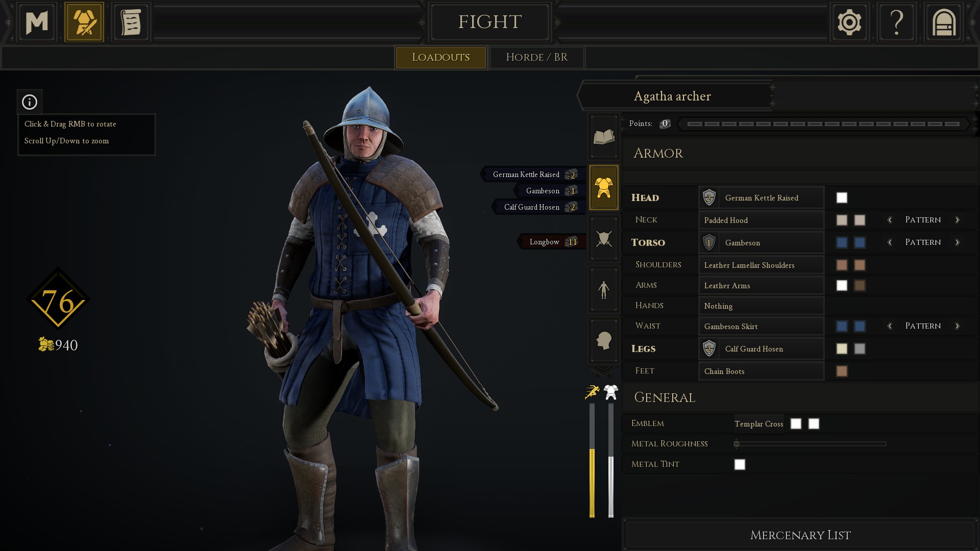Screen dimensions: 980x551
Task: Toggle the info hint icon
Action: click(30, 102)
